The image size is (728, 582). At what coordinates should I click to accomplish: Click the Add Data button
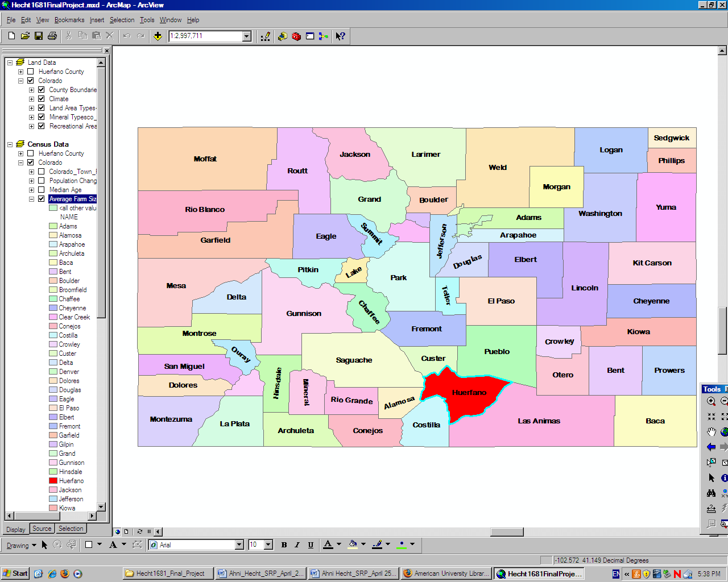coord(158,36)
